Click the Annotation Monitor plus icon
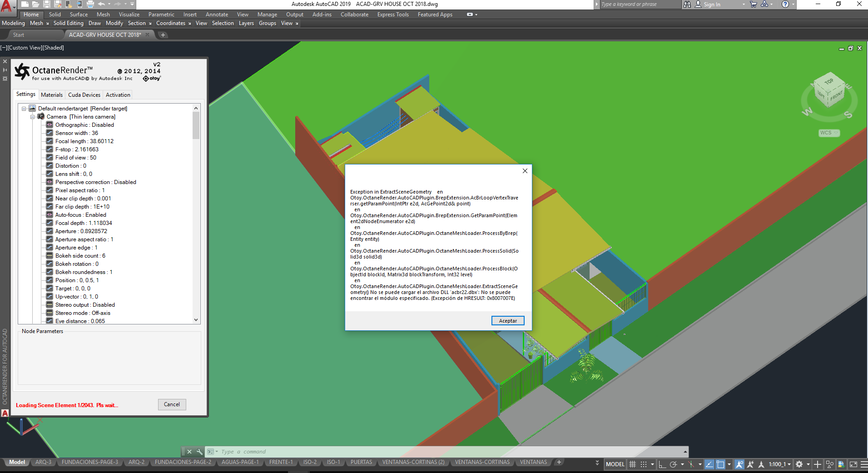This screenshot has width=868, height=473. (818, 464)
